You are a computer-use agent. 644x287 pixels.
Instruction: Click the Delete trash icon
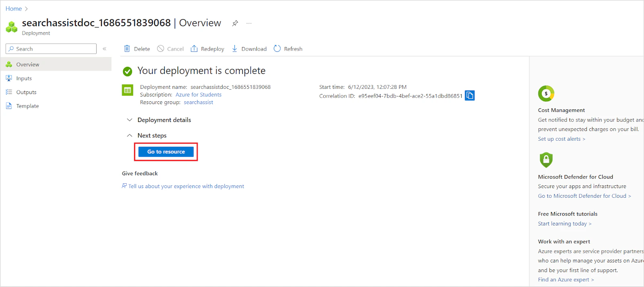tap(127, 49)
